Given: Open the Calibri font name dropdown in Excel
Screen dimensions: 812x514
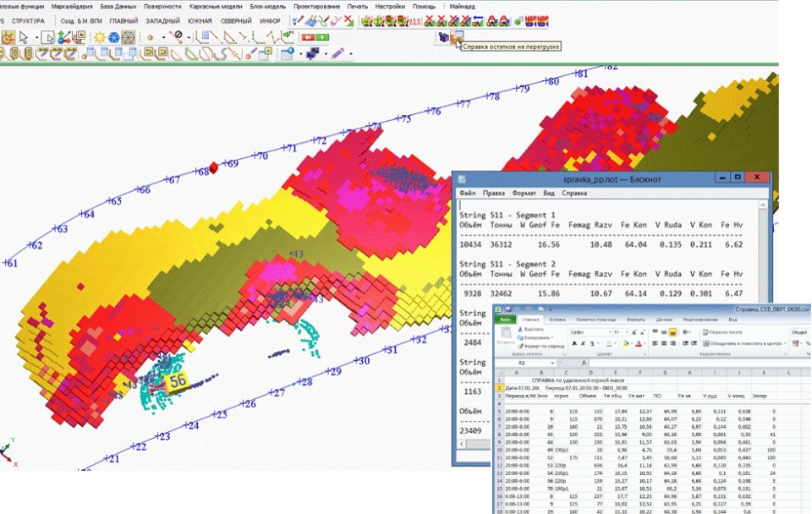Looking at the screenshot, I should point(610,332).
